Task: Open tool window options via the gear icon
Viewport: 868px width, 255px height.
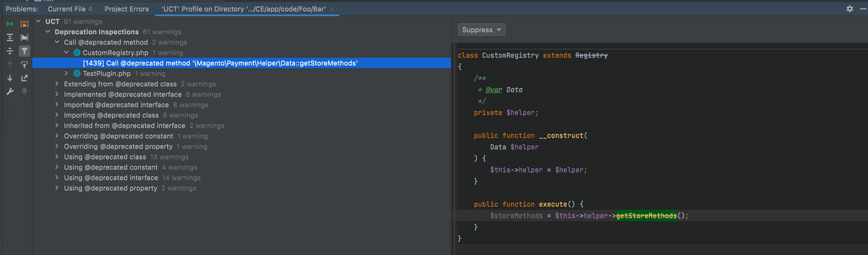Action: (850, 9)
